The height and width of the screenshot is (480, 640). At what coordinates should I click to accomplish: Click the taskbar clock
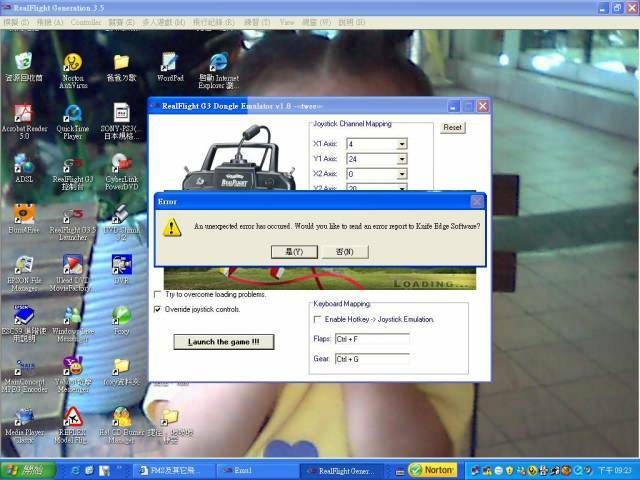[x=614, y=471]
